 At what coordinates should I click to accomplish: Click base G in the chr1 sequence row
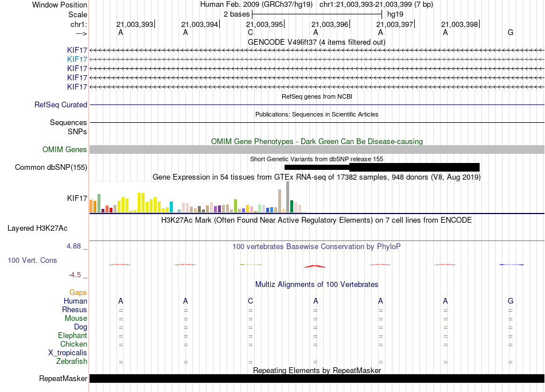pos(510,32)
